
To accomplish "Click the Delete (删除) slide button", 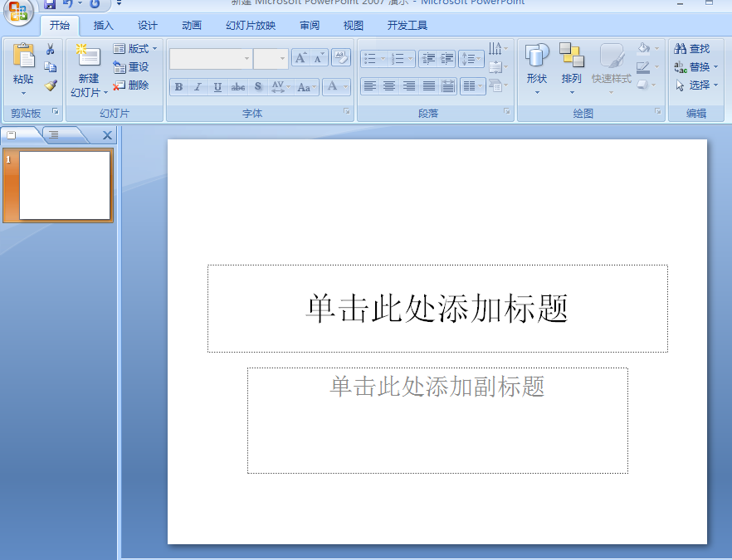I will coord(131,85).
